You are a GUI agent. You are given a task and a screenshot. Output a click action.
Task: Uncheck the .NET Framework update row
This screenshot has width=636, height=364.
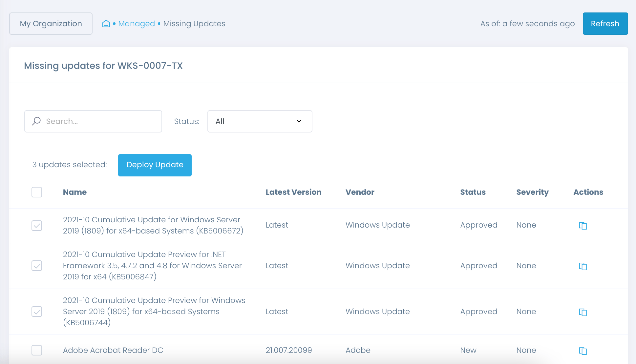coord(37,266)
